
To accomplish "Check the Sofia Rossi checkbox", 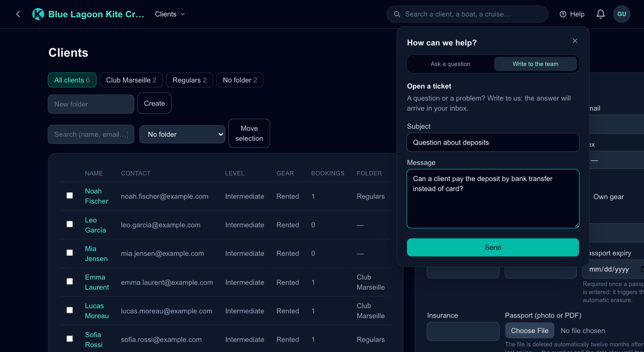I will [x=70, y=339].
